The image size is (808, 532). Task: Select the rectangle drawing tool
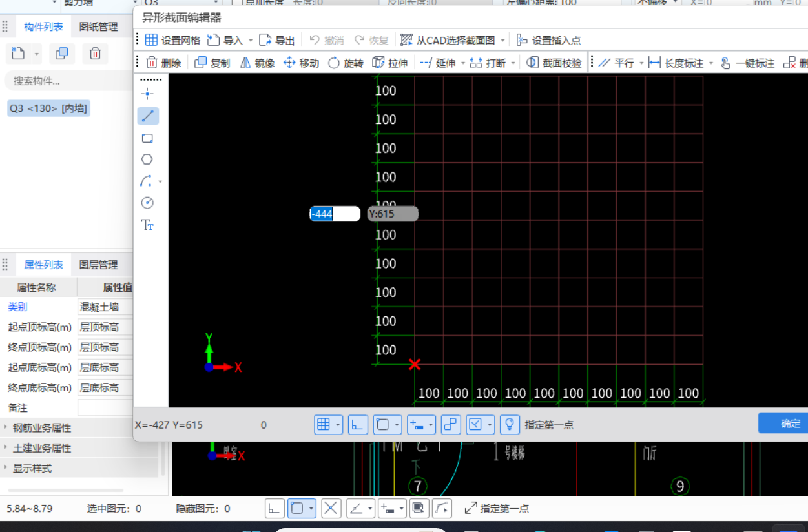click(x=148, y=138)
